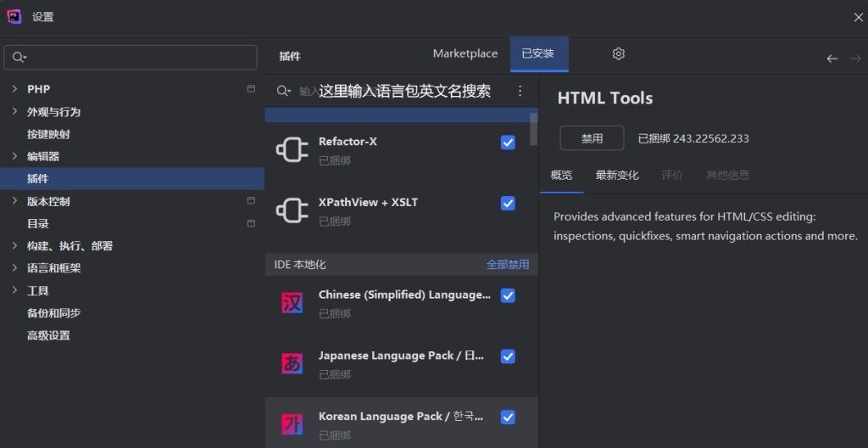Expand the 外观与行为 tree section

(x=15, y=111)
